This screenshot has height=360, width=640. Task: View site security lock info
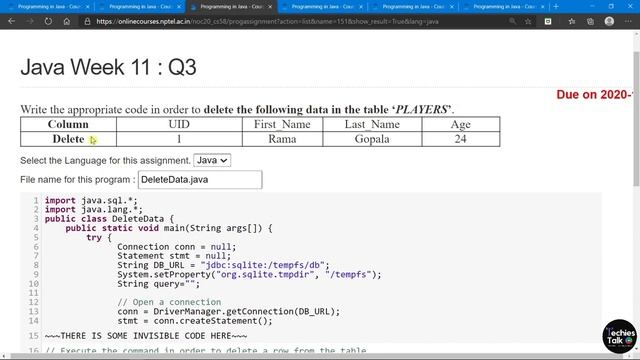click(x=87, y=21)
